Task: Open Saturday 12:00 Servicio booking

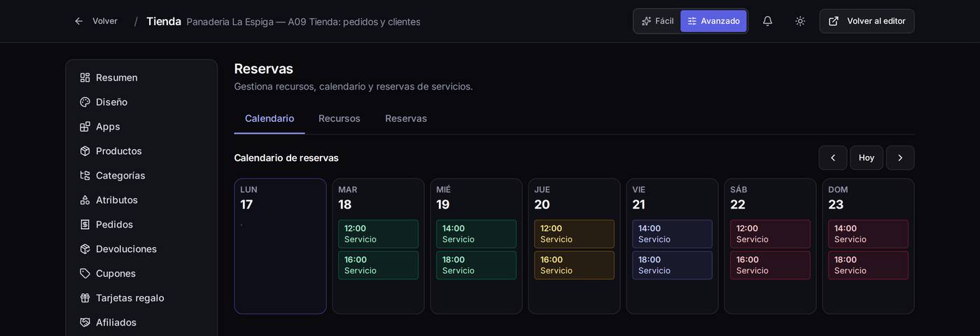Action: [x=770, y=234]
